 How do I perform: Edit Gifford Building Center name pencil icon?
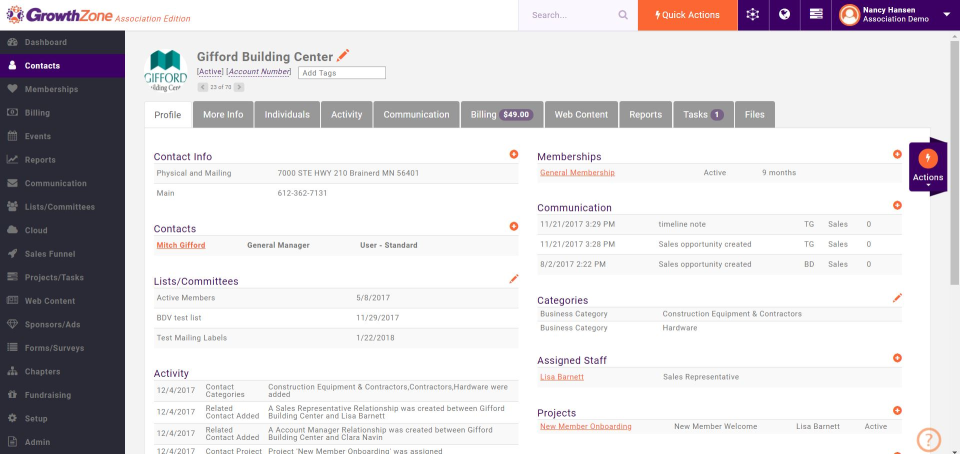(x=343, y=56)
